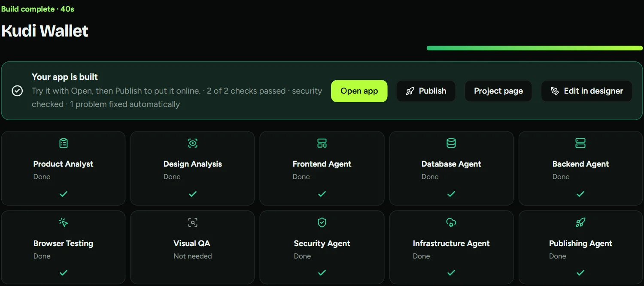Click the Done status under Design Analysis
Image resolution: width=644 pixels, height=286 pixels.
coord(172,177)
